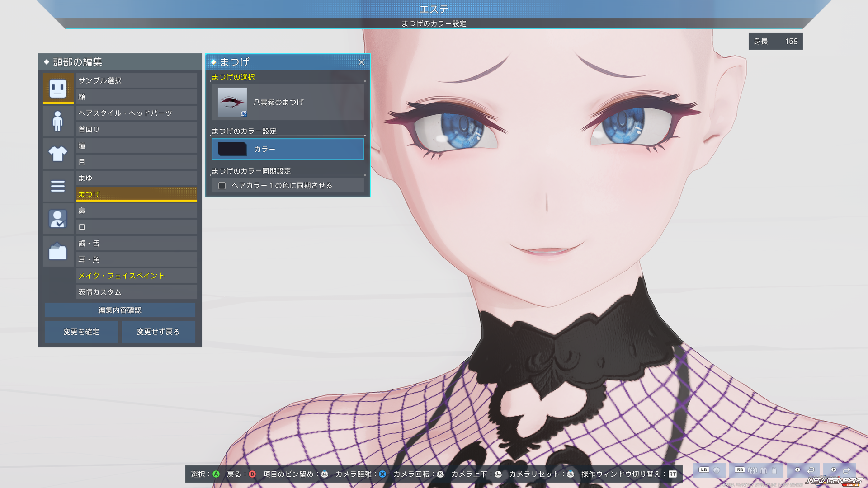Open the three-line list icon tab

pos(58,186)
